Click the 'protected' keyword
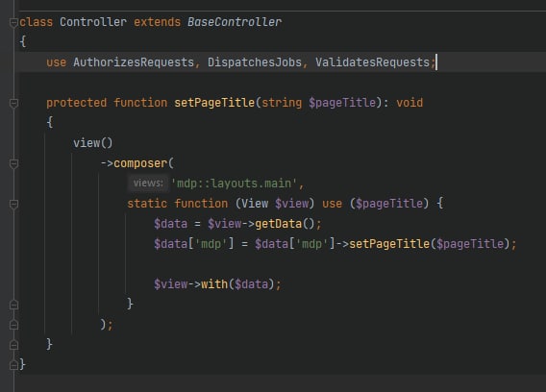 [76, 103]
